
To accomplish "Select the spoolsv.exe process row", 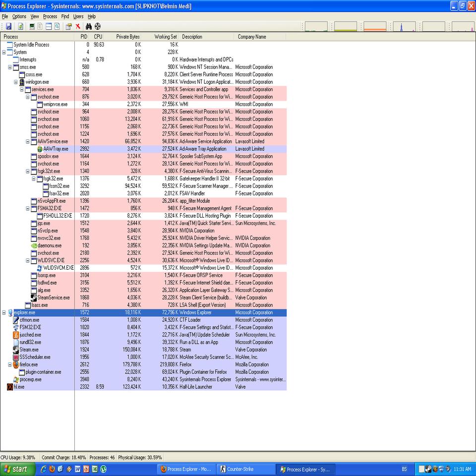I will click(143, 156).
